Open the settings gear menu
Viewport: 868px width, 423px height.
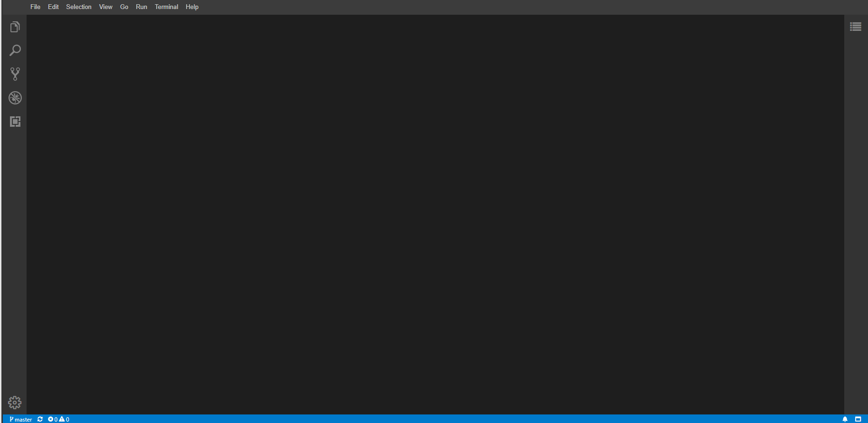point(15,403)
